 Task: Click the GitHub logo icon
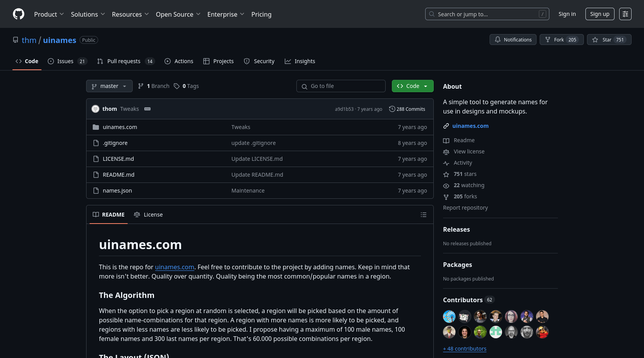tap(19, 14)
